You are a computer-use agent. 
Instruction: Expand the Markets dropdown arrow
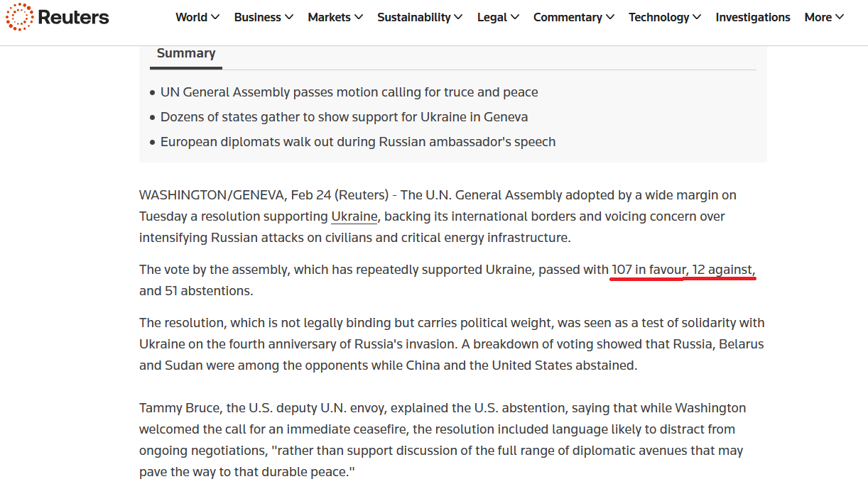click(359, 17)
